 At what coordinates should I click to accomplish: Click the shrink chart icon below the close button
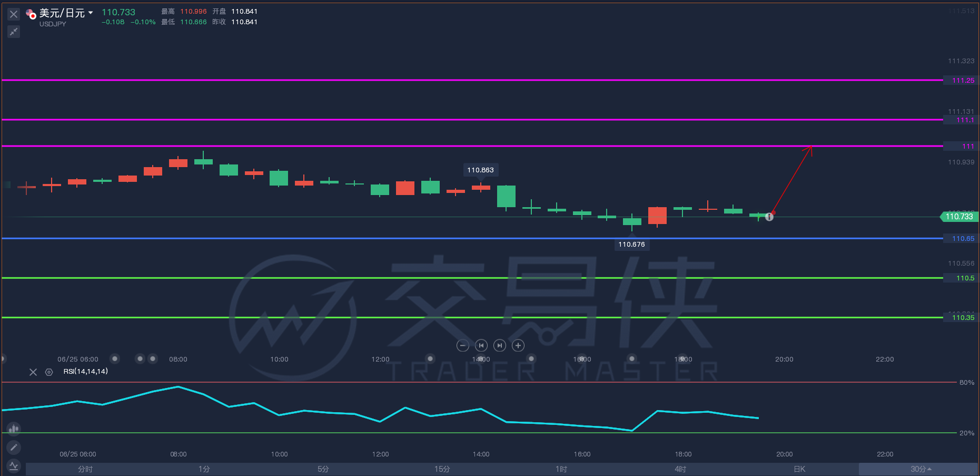(14, 32)
